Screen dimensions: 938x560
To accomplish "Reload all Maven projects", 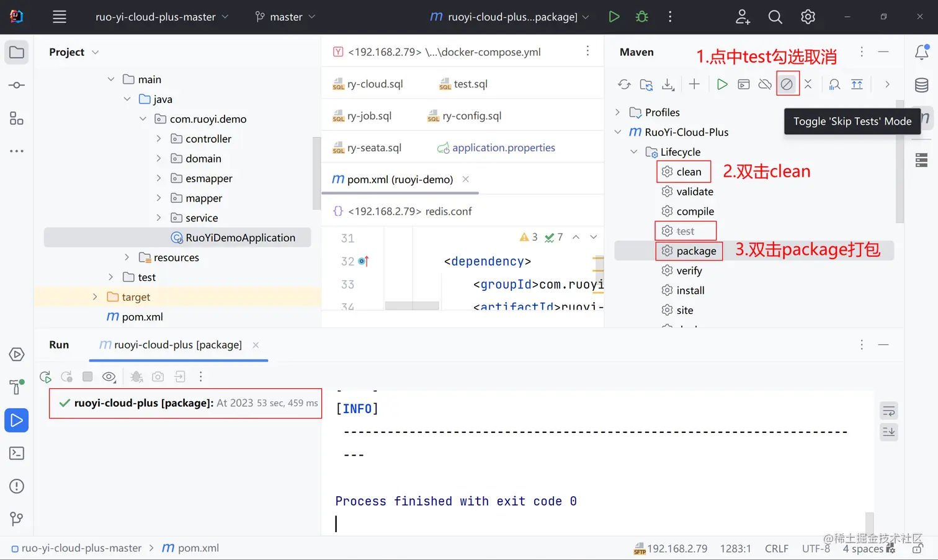I will tap(624, 84).
